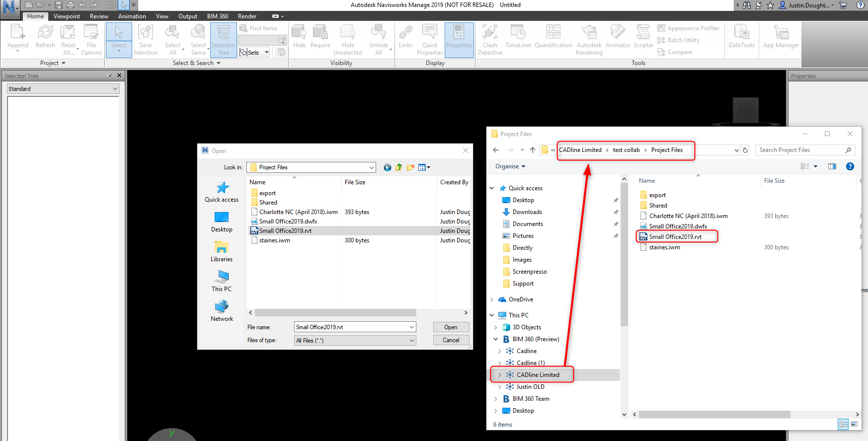
Task: Toggle the Selection Tree button
Action: 224,40
